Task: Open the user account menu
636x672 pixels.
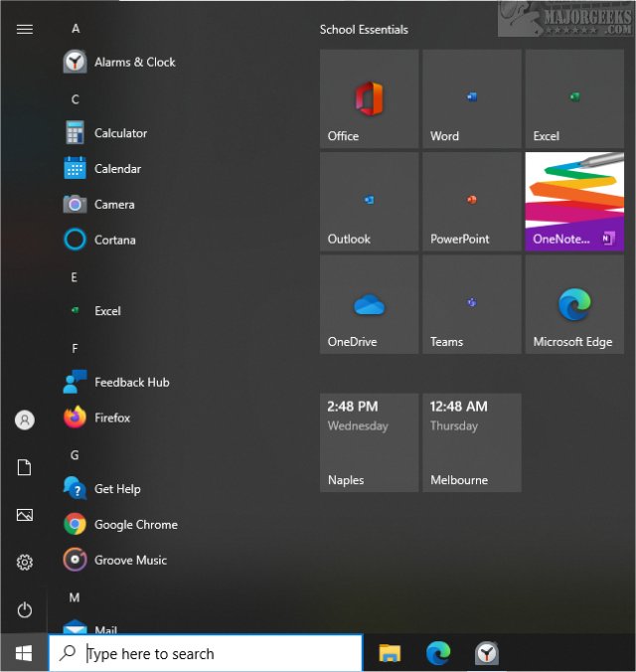Action: (25, 420)
